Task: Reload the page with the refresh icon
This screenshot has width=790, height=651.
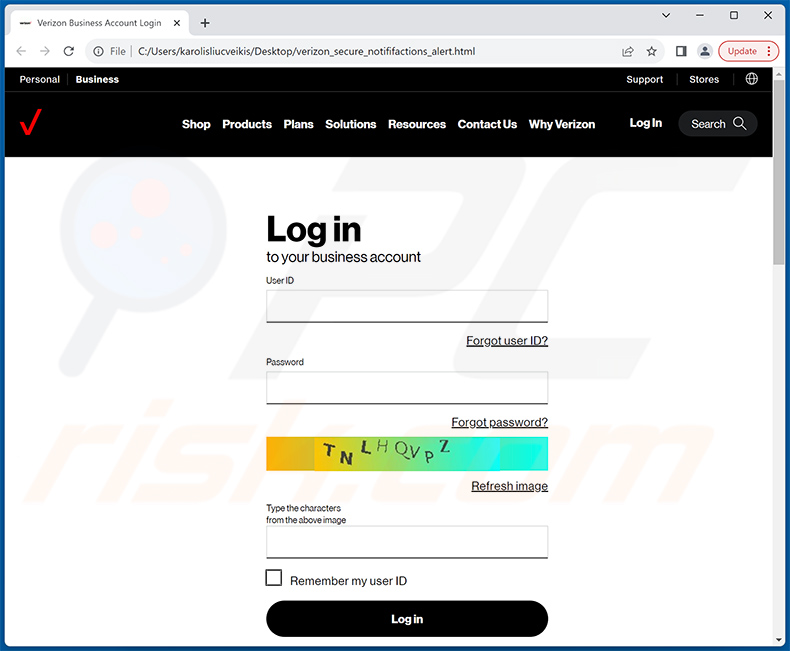Action: (x=69, y=51)
